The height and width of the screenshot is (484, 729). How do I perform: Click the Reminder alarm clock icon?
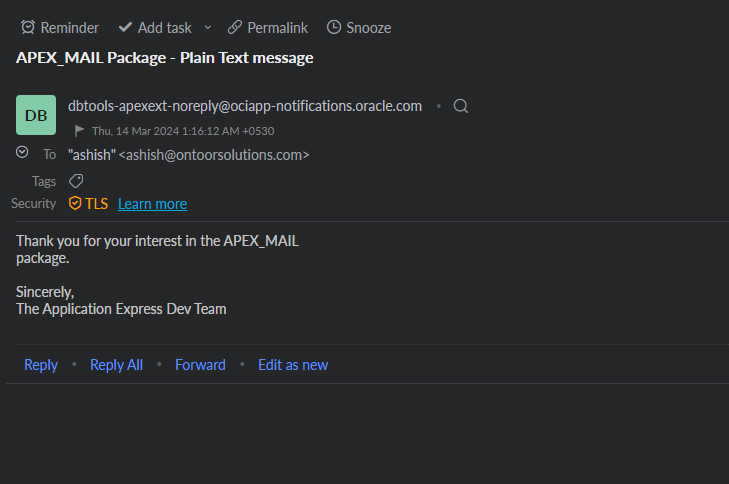tap(28, 27)
